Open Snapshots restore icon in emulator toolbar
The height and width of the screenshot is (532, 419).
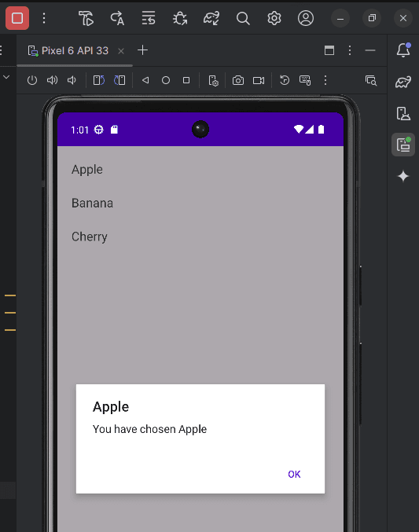pos(285,80)
